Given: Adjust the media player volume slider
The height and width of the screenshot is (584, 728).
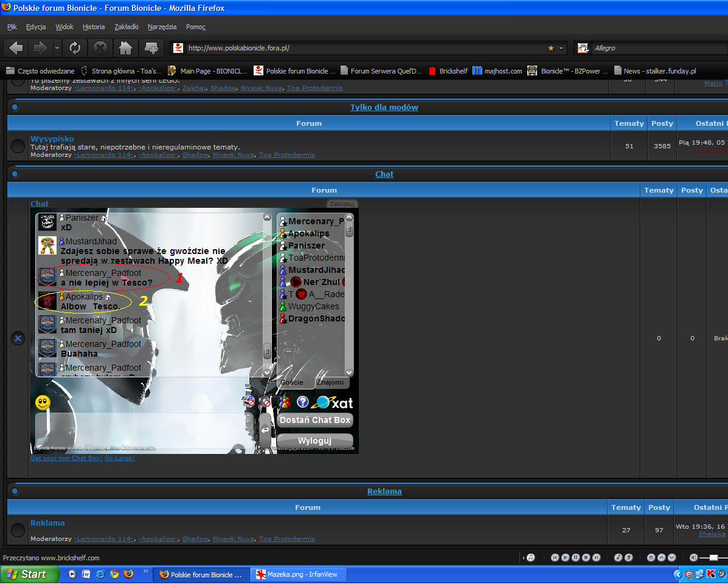Looking at the screenshot, I should 713,557.
